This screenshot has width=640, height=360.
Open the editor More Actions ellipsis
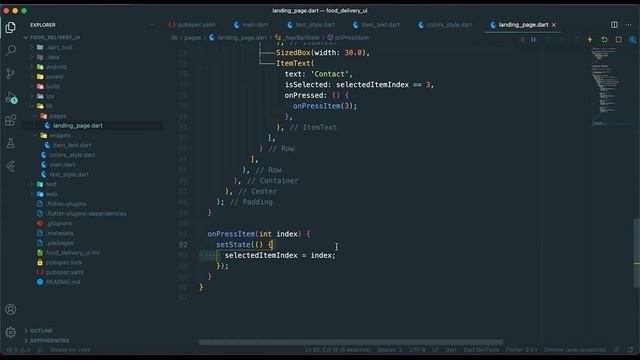coord(628,25)
